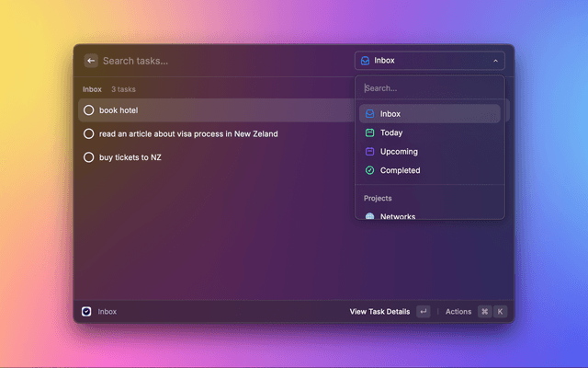This screenshot has height=368, width=588.
Task: Check off the visa process article task
Action: (x=89, y=133)
